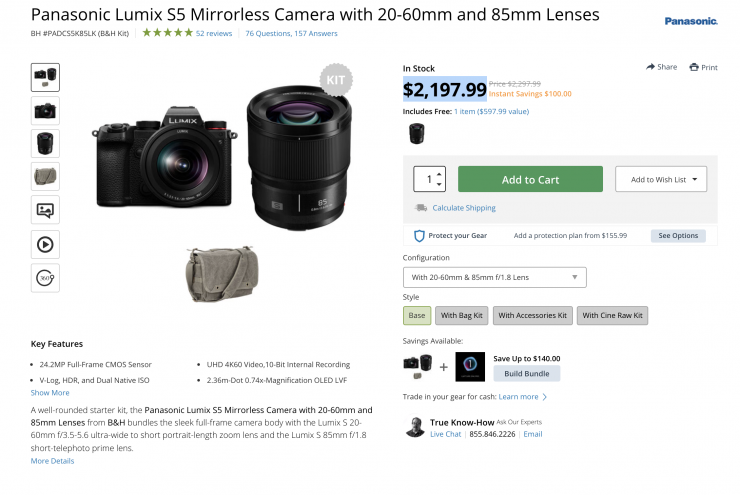Click the Protect your Gear shield icon
The width and height of the screenshot is (740, 495).
(x=420, y=236)
